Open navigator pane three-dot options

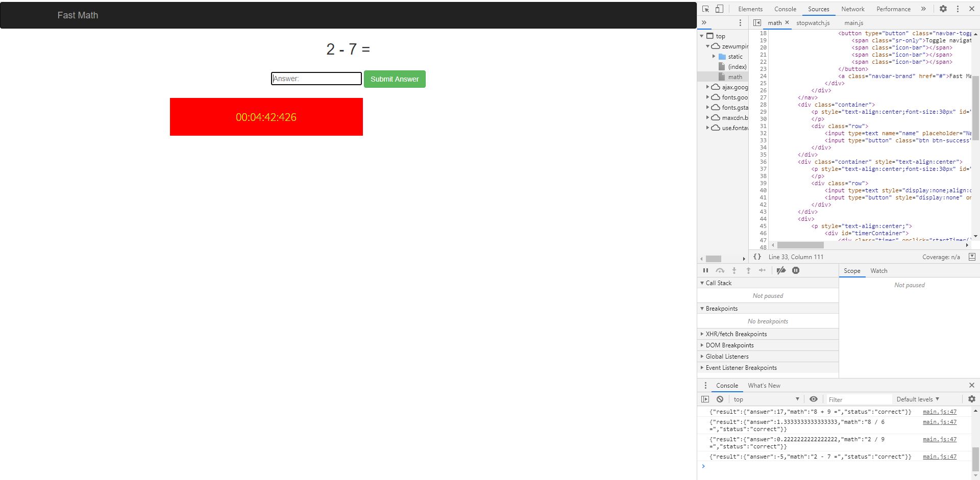pos(740,22)
